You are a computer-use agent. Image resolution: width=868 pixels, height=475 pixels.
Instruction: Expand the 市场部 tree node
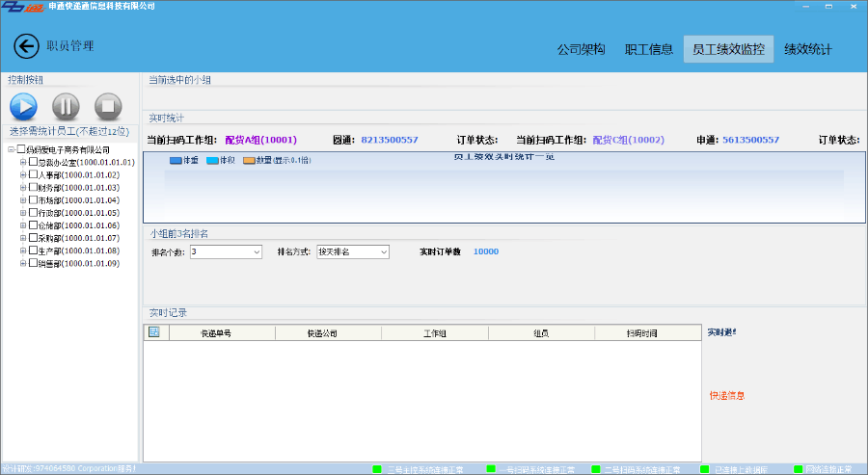[x=23, y=200]
